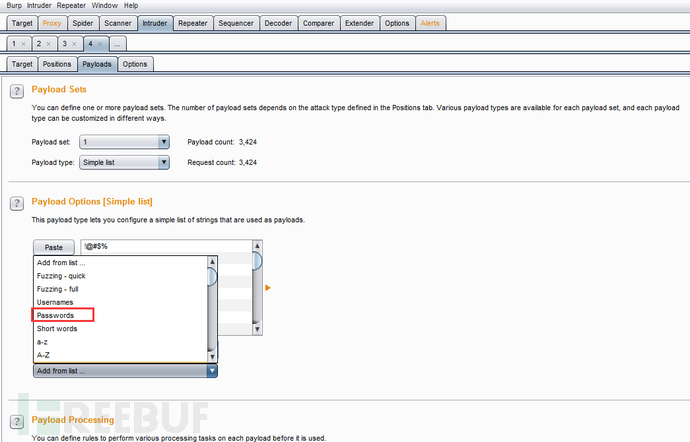Switch to the main Intruder tab
This screenshot has width=690, height=442.
pos(154,23)
